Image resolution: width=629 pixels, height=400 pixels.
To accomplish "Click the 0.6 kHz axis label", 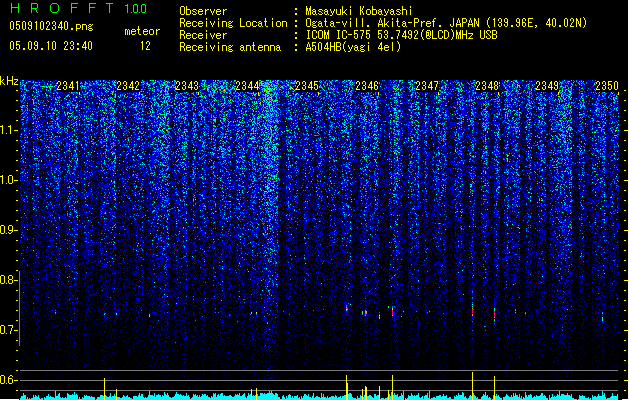I will pyautogui.click(x=8, y=380).
